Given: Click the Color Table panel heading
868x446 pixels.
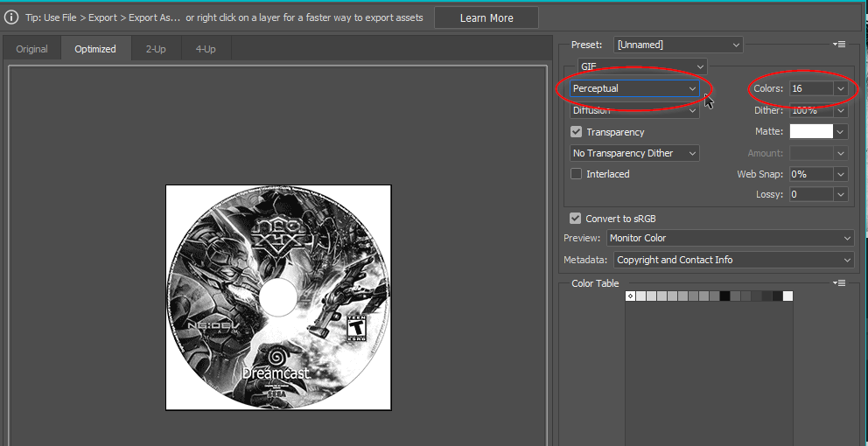Looking at the screenshot, I should (595, 283).
